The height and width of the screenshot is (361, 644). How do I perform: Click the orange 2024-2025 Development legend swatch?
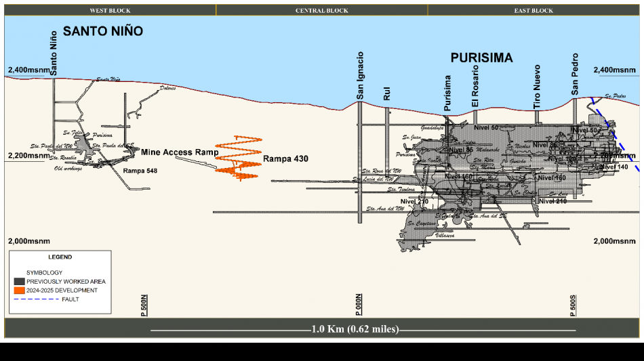pos(19,291)
